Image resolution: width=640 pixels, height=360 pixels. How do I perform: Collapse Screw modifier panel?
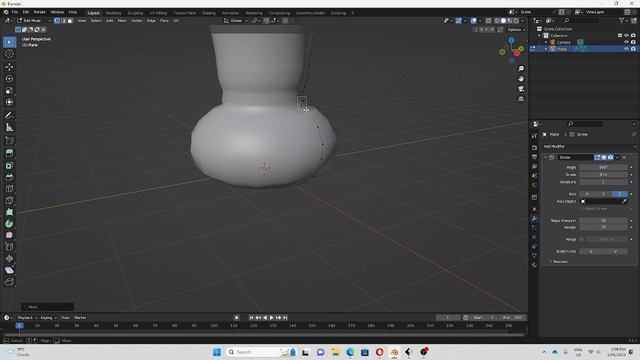tap(545, 157)
